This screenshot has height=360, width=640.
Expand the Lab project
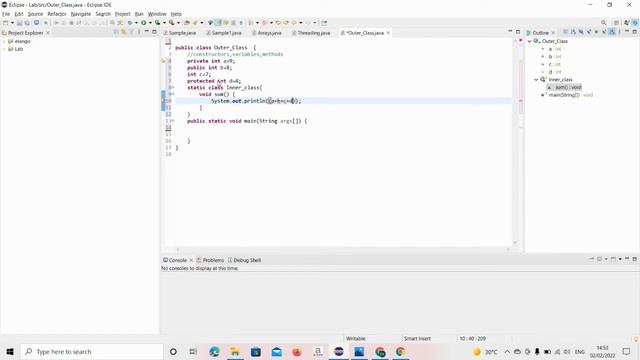point(4,49)
